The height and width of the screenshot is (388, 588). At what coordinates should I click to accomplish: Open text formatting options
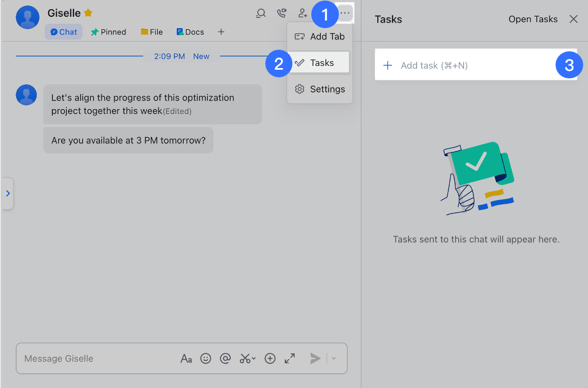[x=186, y=358]
